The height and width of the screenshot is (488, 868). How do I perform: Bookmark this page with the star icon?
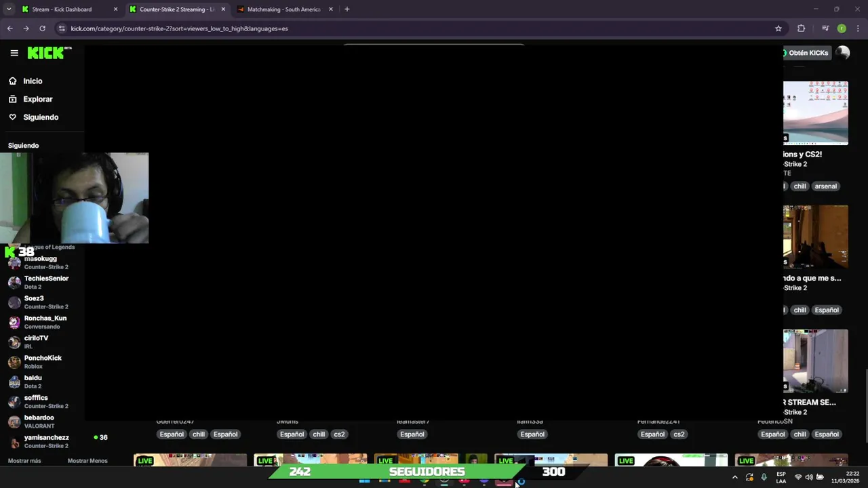(778, 28)
